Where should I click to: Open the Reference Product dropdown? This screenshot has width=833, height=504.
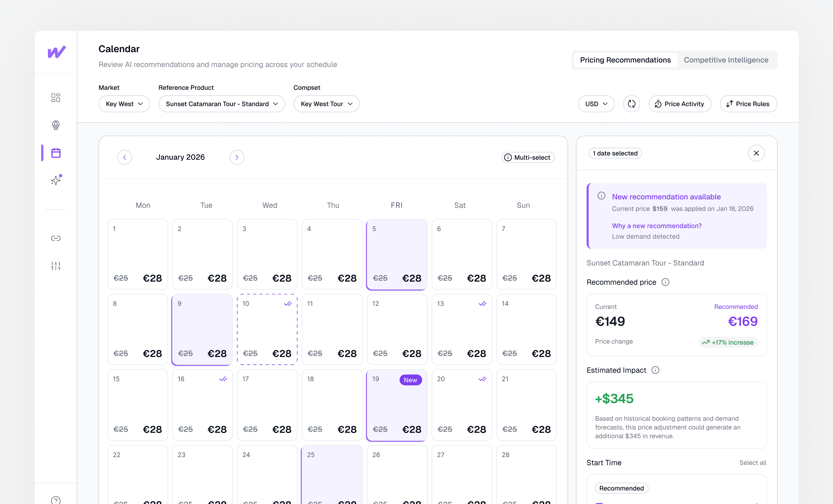point(221,104)
